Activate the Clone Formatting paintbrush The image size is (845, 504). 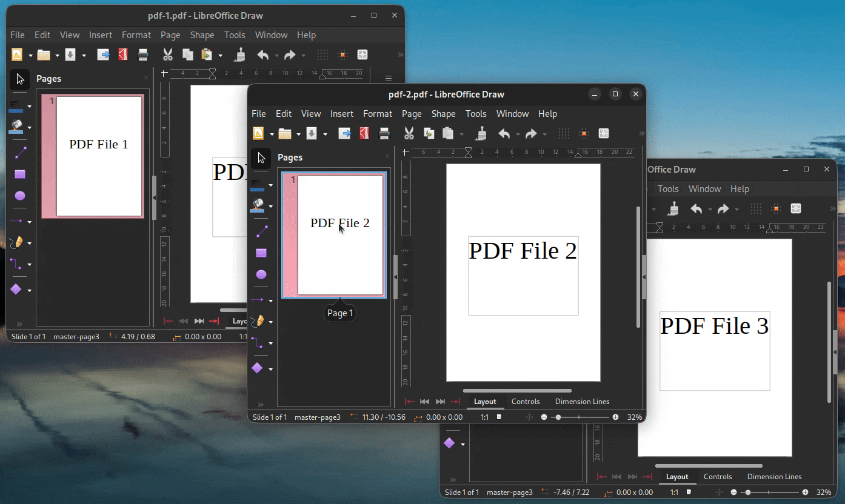[481, 133]
